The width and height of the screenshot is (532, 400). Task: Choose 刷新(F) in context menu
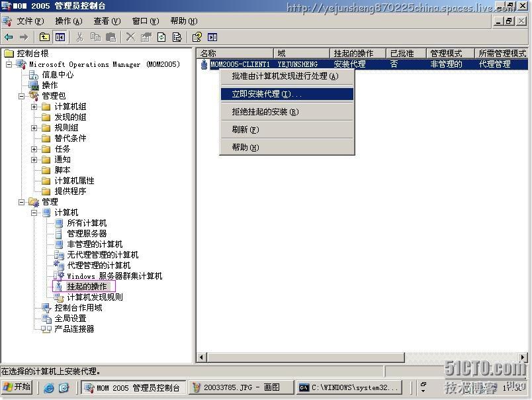coord(287,130)
